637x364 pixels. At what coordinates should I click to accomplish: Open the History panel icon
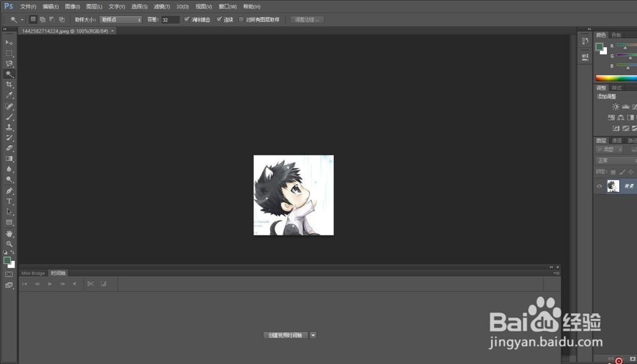tap(585, 41)
